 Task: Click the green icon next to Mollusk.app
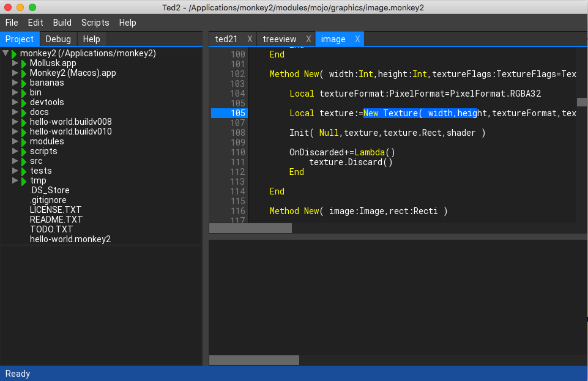pyautogui.click(x=24, y=64)
